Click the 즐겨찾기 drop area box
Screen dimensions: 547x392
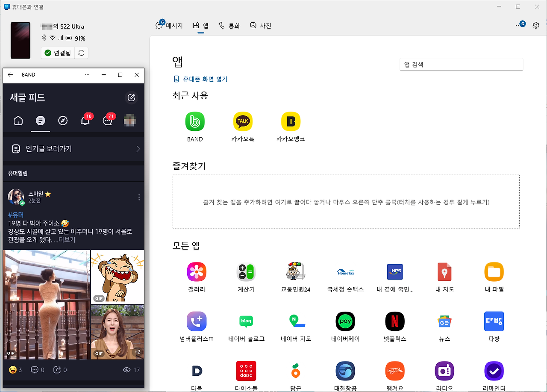[x=346, y=201]
